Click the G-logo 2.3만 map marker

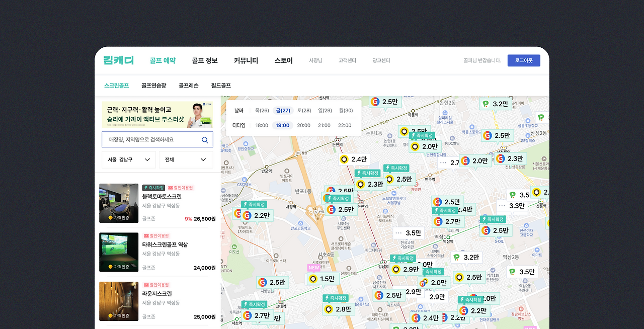pyautogui.click(x=510, y=158)
